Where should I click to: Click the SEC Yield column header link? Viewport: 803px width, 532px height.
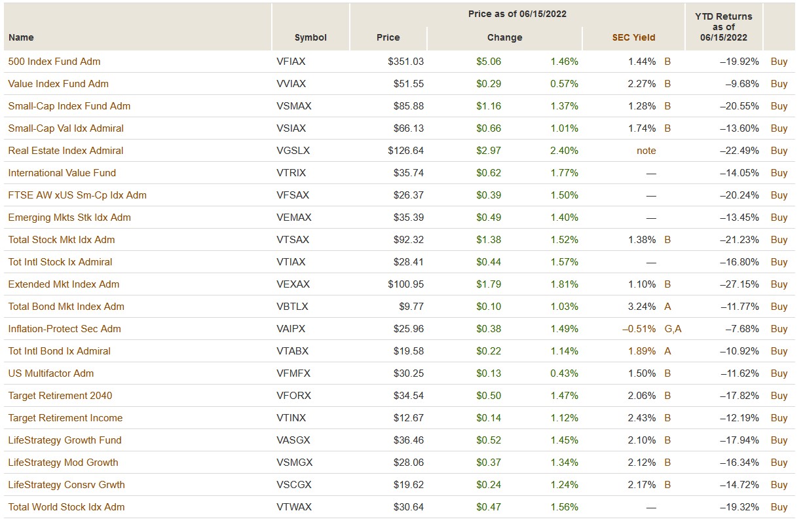click(633, 37)
